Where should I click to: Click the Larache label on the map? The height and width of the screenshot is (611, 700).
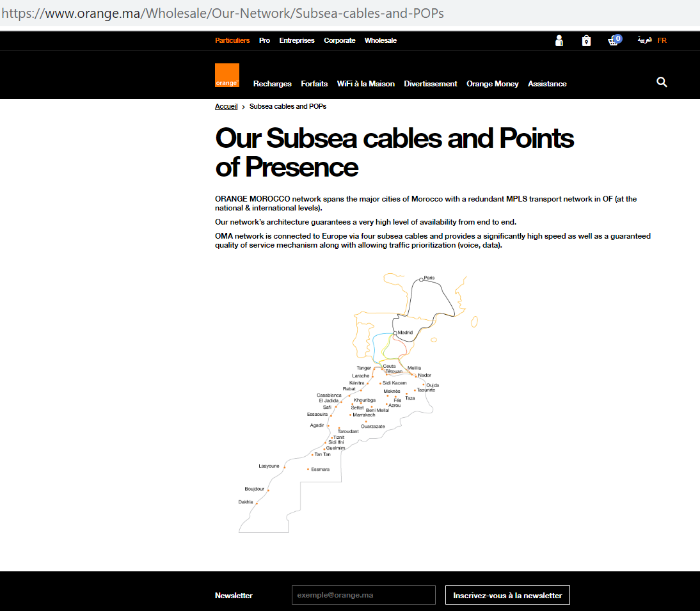coord(361,376)
